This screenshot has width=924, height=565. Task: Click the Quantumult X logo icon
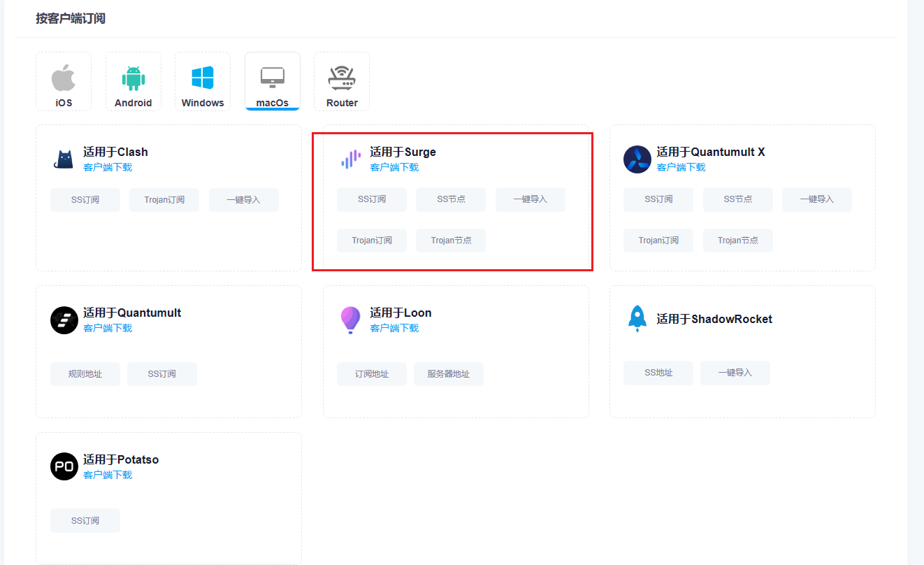[x=637, y=159]
